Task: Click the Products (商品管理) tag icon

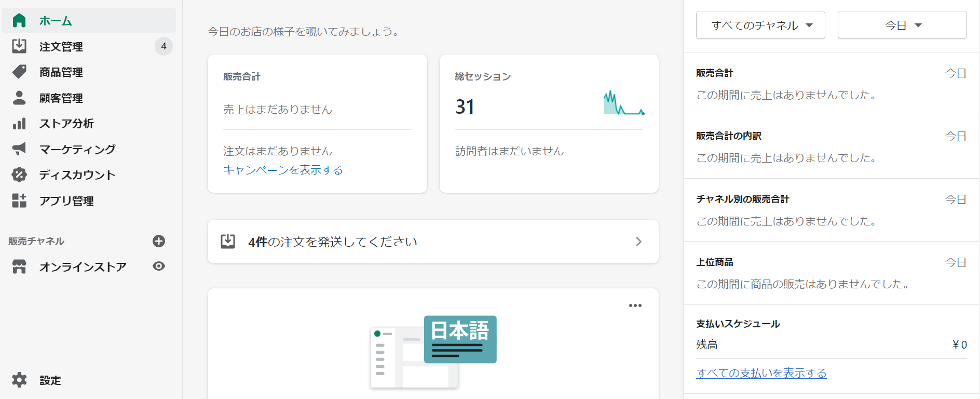Action: click(x=19, y=72)
